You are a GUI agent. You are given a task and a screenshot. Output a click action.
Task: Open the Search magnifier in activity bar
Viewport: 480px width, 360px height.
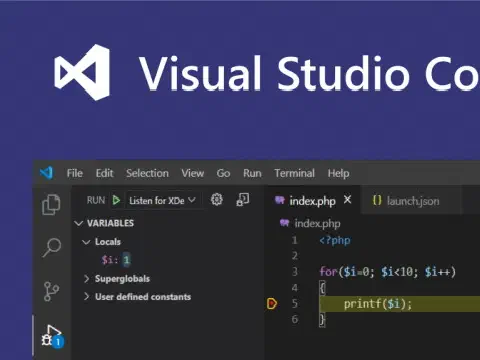[51, 248]
